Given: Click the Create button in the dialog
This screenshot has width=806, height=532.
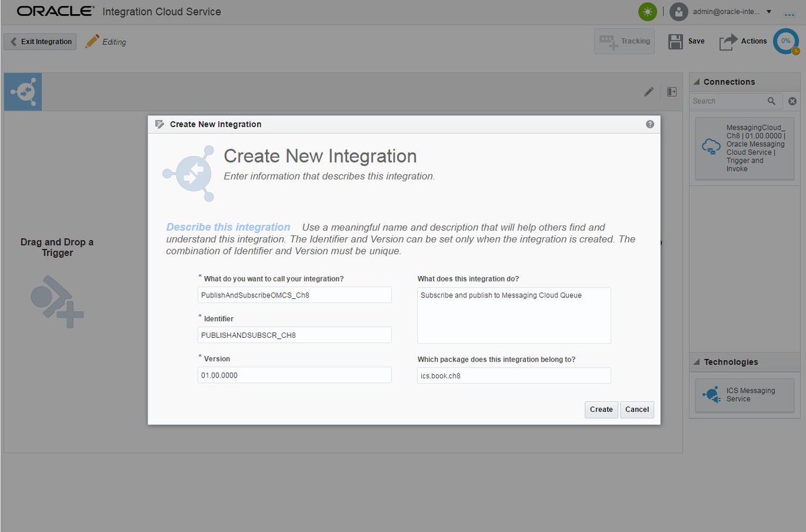Looking at the screenshot, I should point(601,409).
